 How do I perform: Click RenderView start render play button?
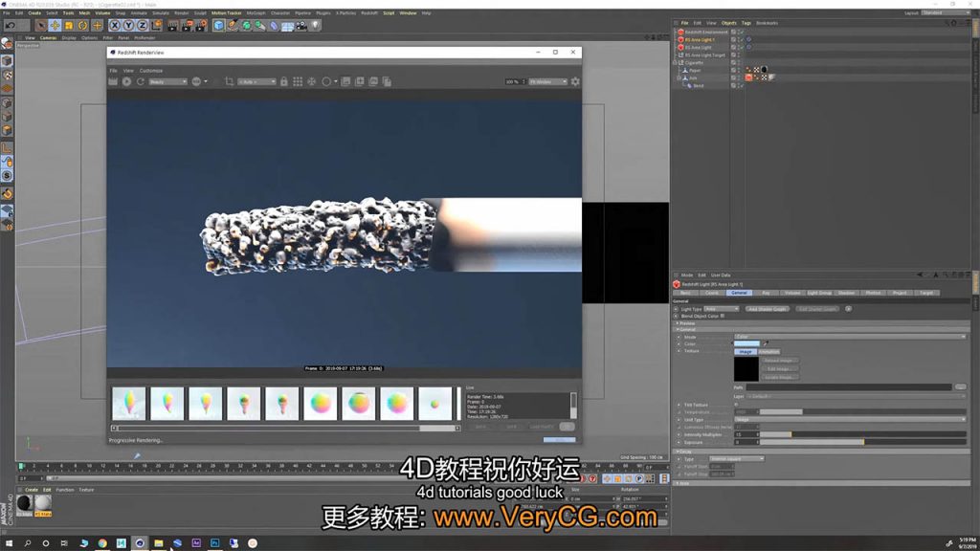coord(127,82)
